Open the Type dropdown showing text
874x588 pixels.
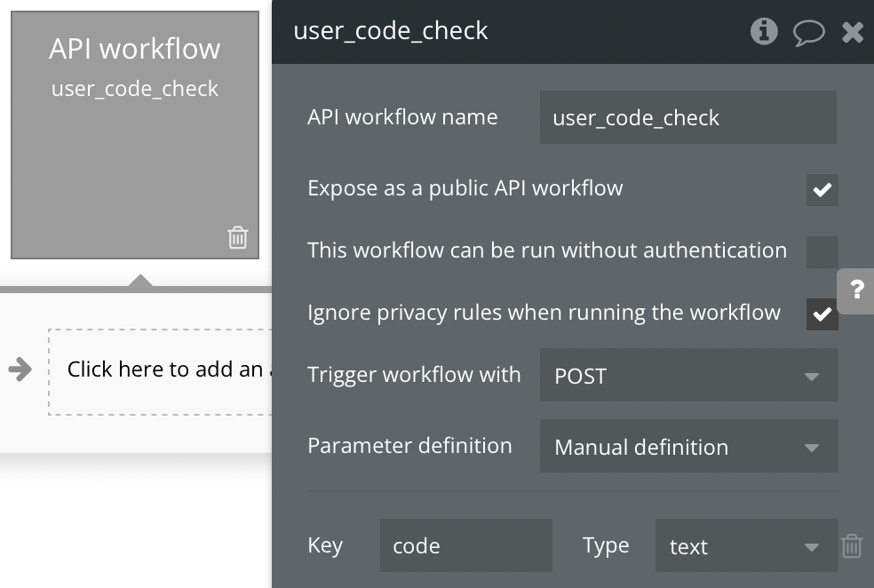746,545
